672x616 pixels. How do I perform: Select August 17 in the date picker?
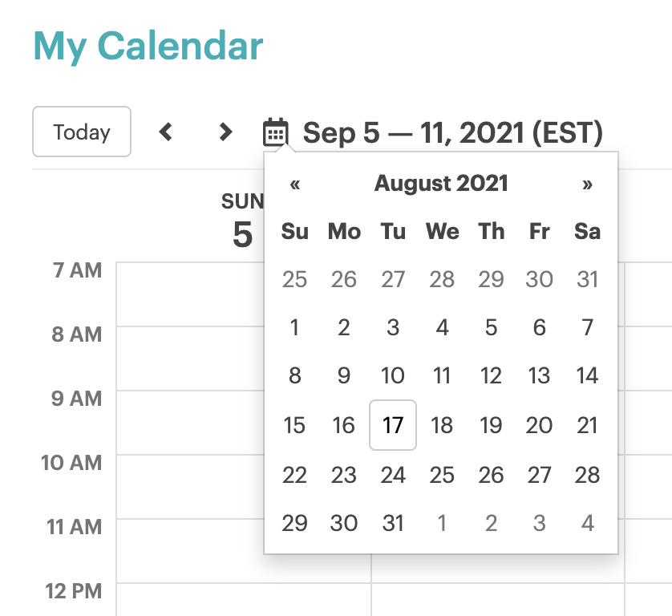393,425
